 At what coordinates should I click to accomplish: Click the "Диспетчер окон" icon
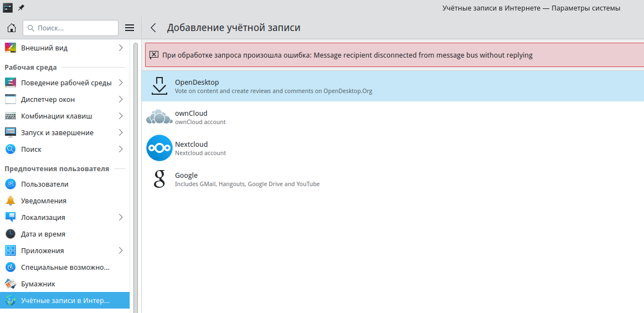click(x=11, y=99)
